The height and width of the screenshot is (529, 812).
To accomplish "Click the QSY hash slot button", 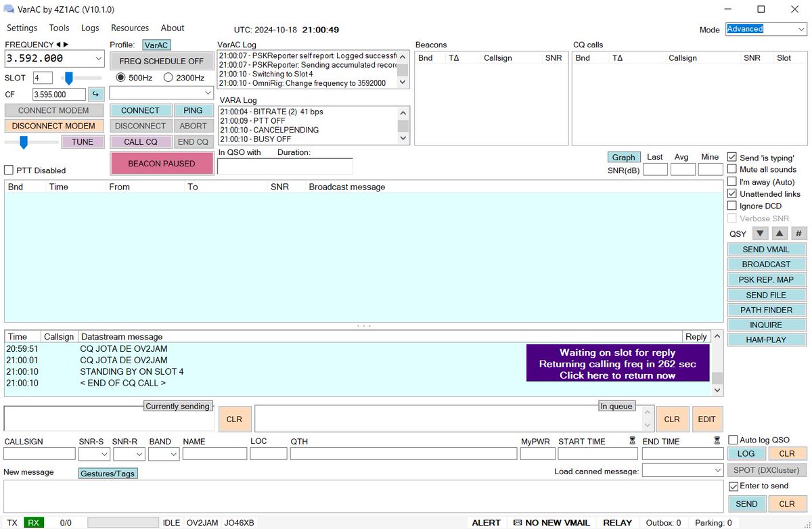I will click(x=798, y=233).
